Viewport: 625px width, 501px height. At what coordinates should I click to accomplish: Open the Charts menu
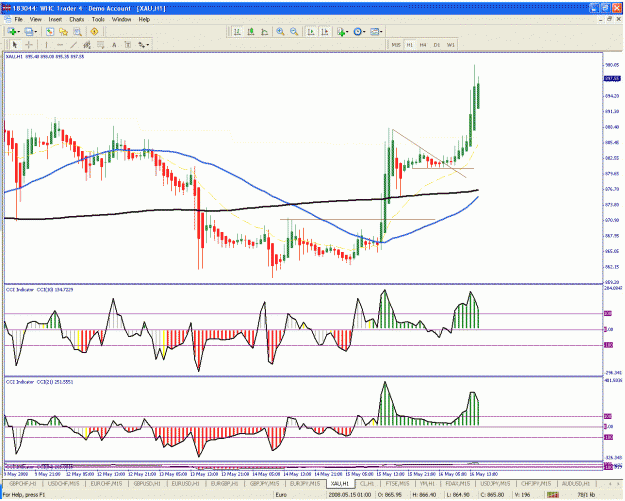[77, 19]
